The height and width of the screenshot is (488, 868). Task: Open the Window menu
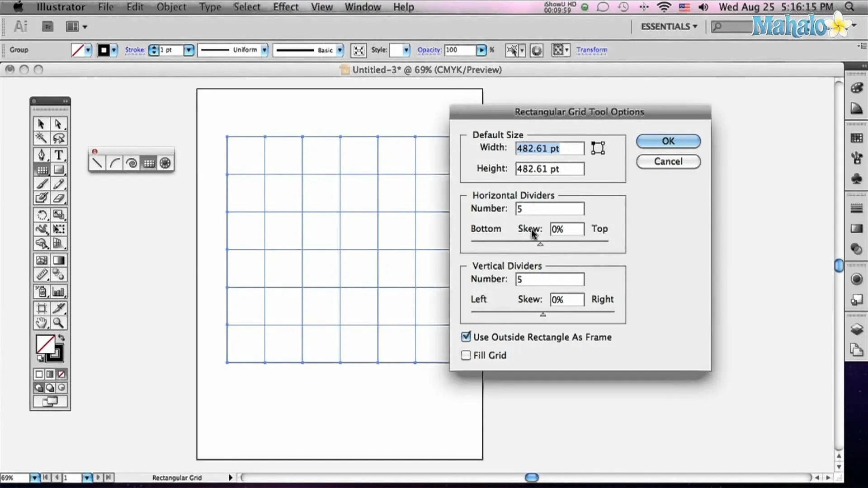[363, 7]
